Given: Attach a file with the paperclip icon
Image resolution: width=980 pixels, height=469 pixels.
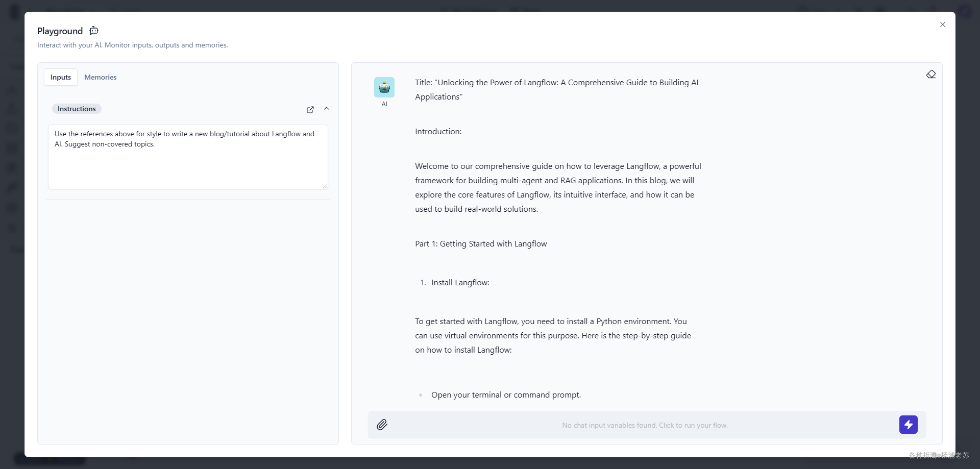Looking at the screenshot, I should pos(382,425).
